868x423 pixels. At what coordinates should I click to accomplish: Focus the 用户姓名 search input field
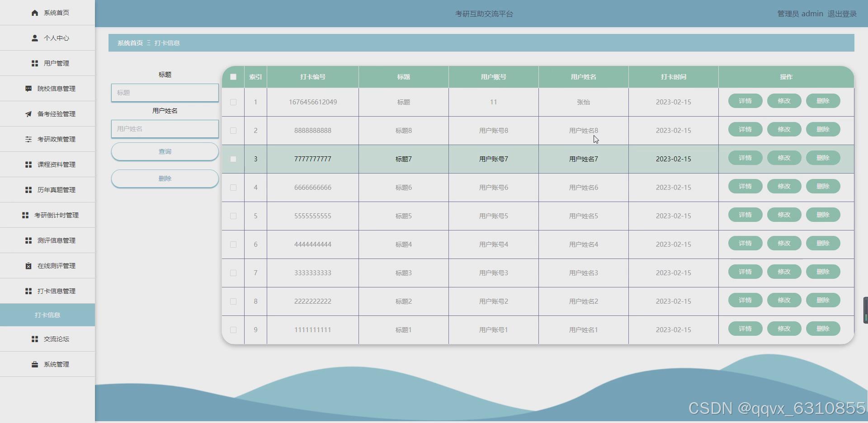click(x=165, y=129)
